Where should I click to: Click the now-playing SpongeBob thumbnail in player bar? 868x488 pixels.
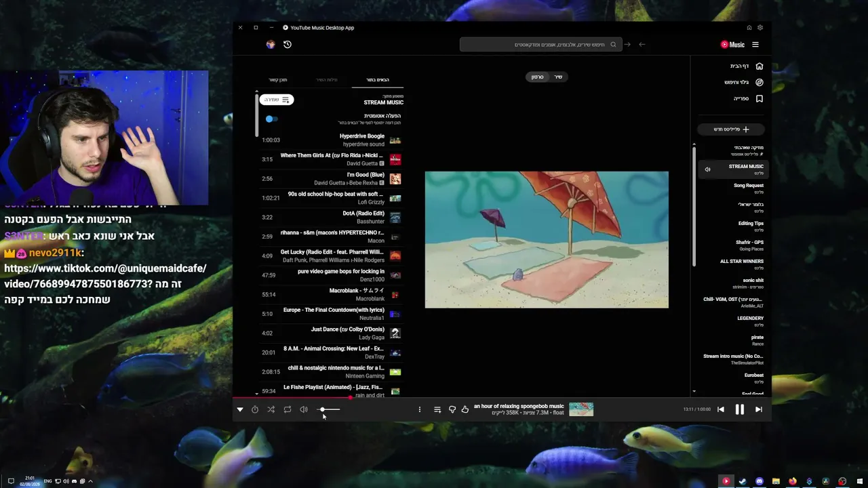[581, 409]
